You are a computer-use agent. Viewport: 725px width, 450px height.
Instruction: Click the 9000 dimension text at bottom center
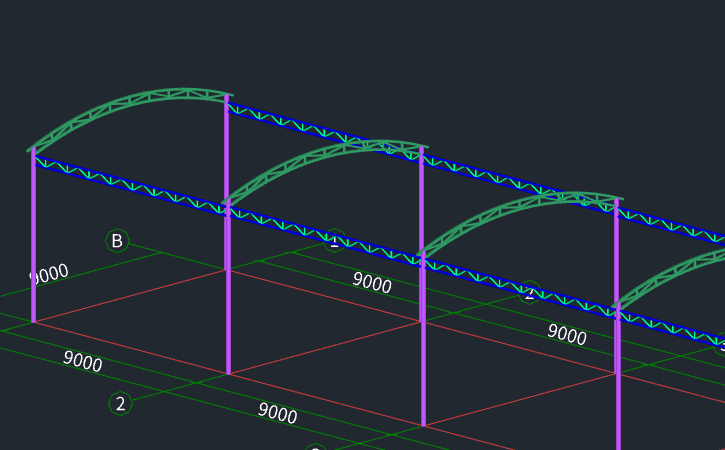coord(277,412)
